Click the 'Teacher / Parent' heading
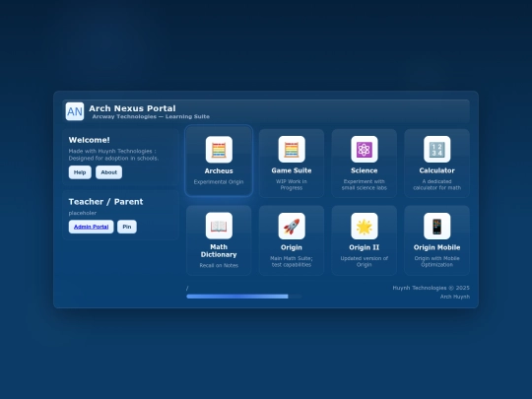Viewport: 532px width, 399px height. pos(105,202)
